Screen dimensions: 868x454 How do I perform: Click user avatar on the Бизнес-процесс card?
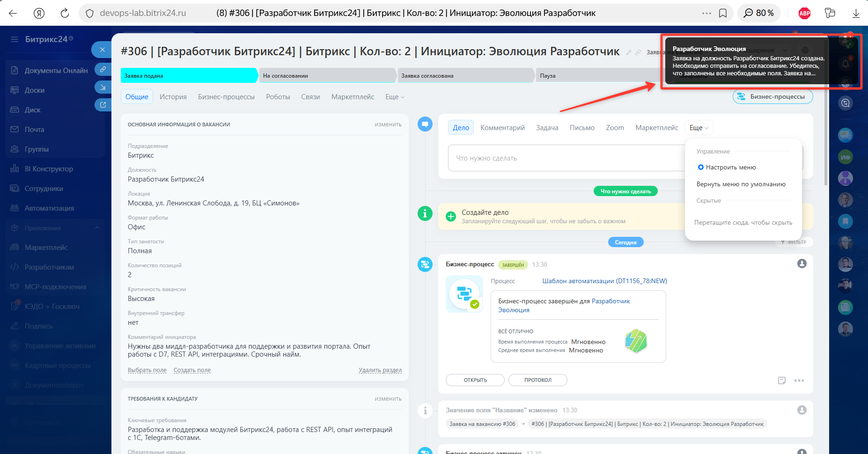coord(802,264)
